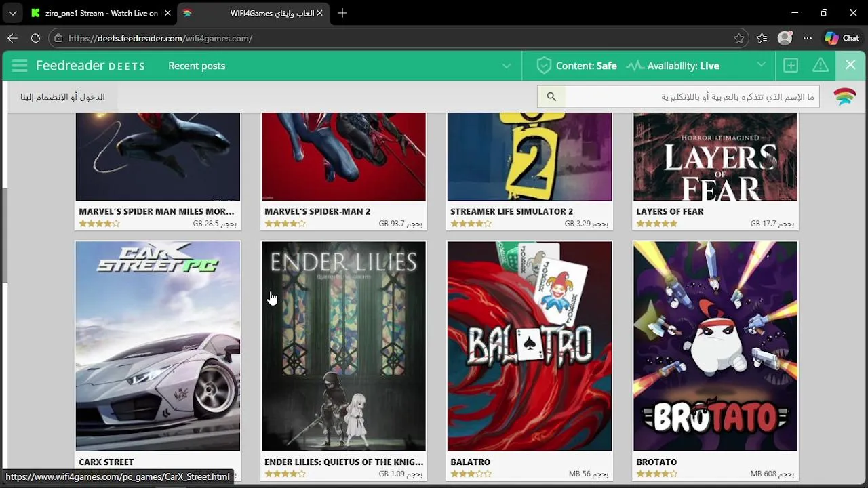Click the 'GB 17.7' size text

point(772,224)
